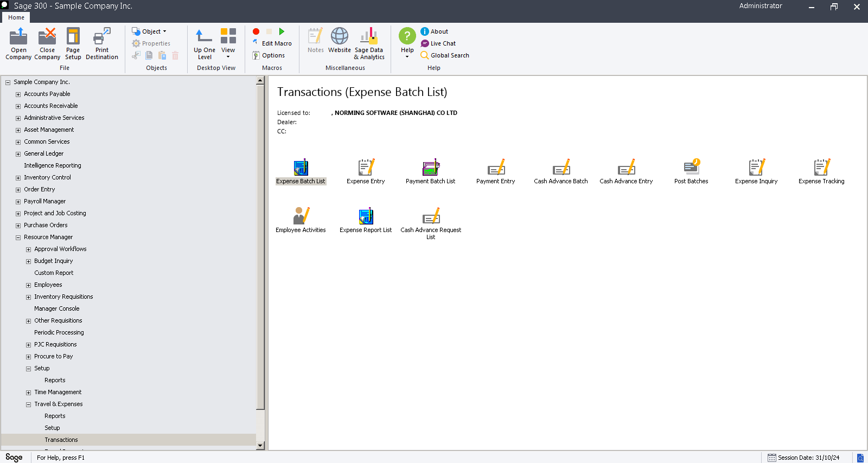868x463 pixels.
Task: Select Inventory Control in the tree
Action: pos(47,177)
